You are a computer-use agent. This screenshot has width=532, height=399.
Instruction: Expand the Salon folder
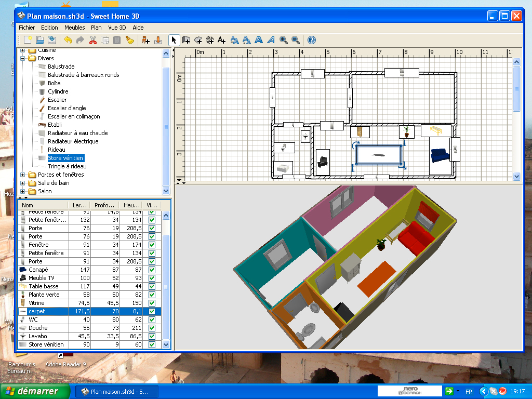click(23, 191)
